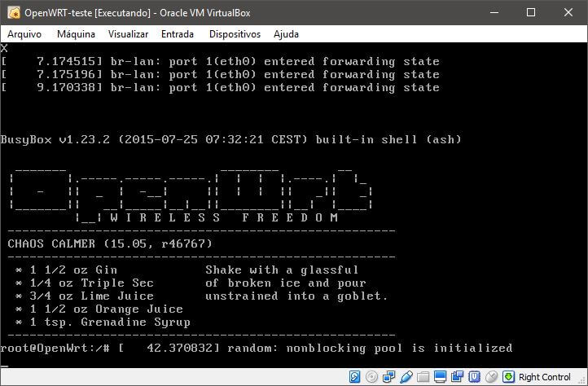
Task: Click the window resize grip at corner
Action: tap(582, 380)
